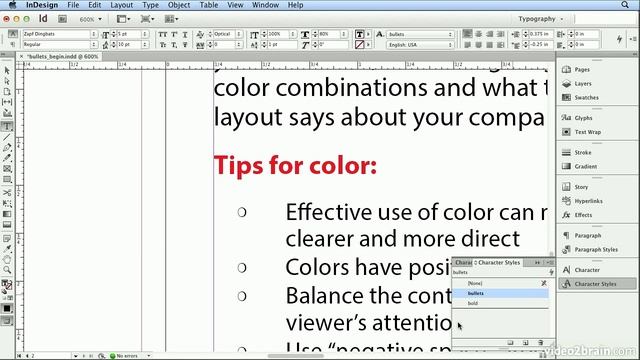Select [None] in Character Styles list
The image size is (640, 360).
(x=500, y=283)
